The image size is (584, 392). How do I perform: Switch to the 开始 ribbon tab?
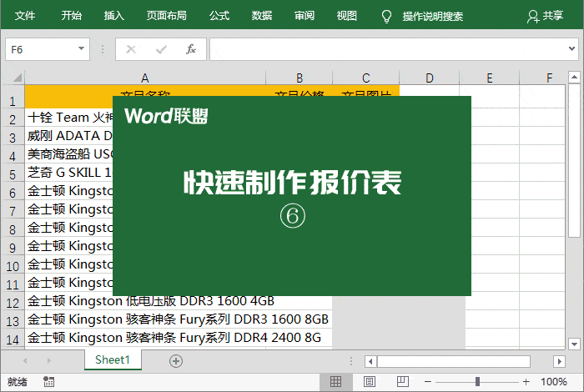point(71,16)
